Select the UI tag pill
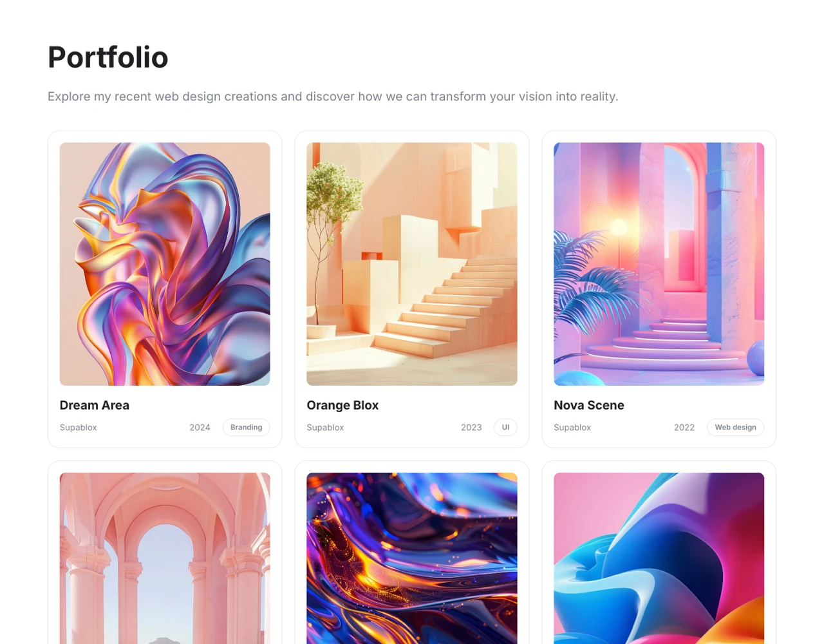Viewport: 824px width, 644px height. pos(505,428)
